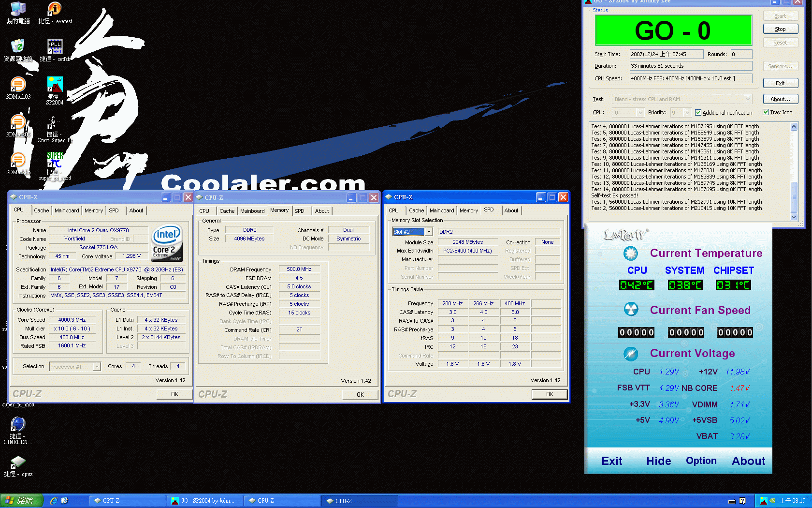Click the SP2004 log scrollbar down arrow
Screen dimensions: 812x508
(794, 217)
